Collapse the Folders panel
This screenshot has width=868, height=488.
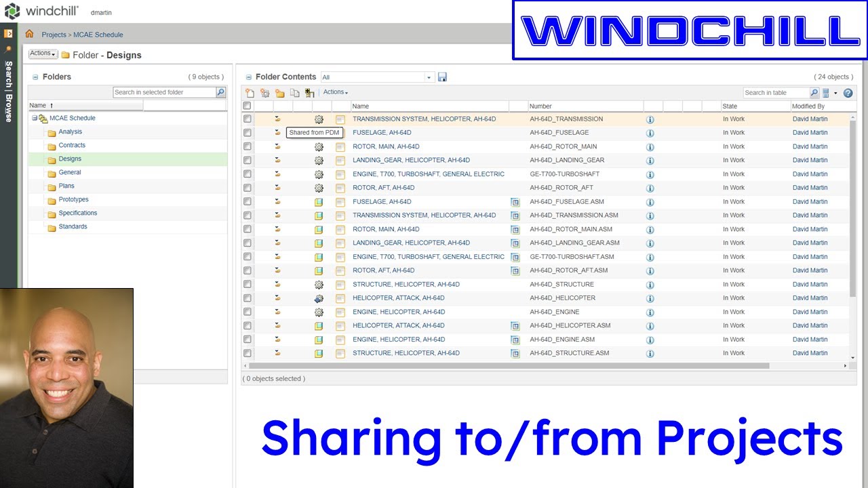(35, 77)
